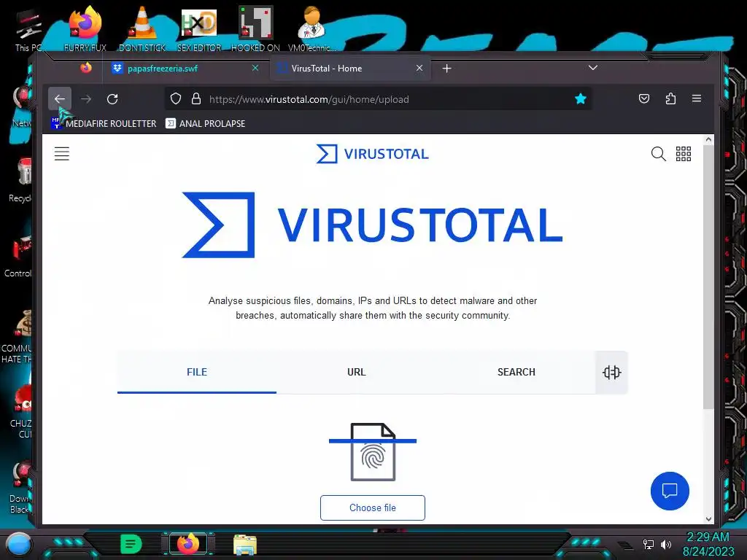Open a new browser tab
Screen dimensions: 747x560
(447, 69)
